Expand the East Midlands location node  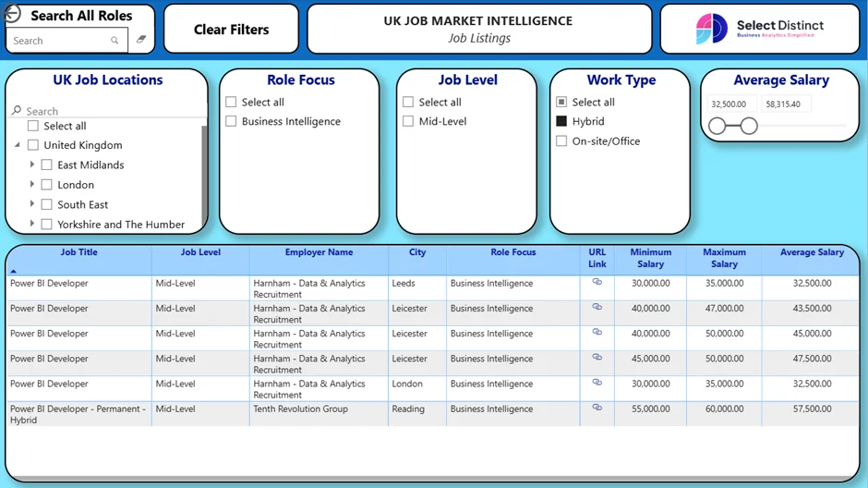pyautogui.click(x=31, y=165)
